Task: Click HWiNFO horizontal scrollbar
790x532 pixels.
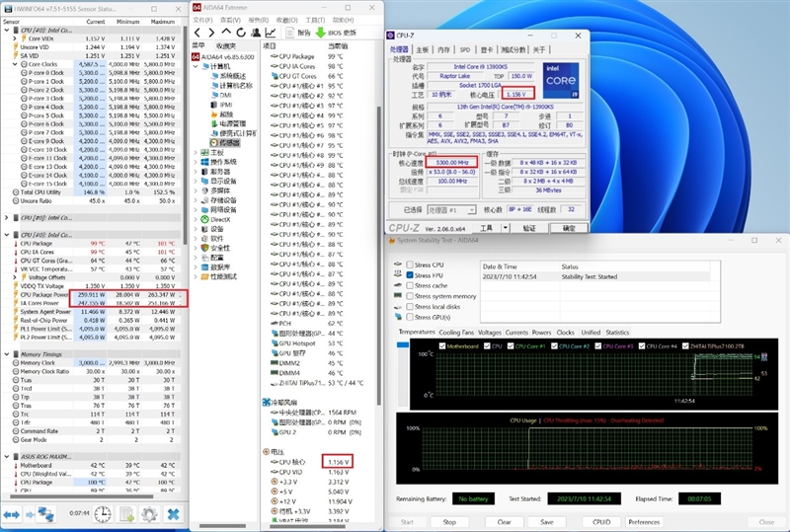Action: pos(81,496)
